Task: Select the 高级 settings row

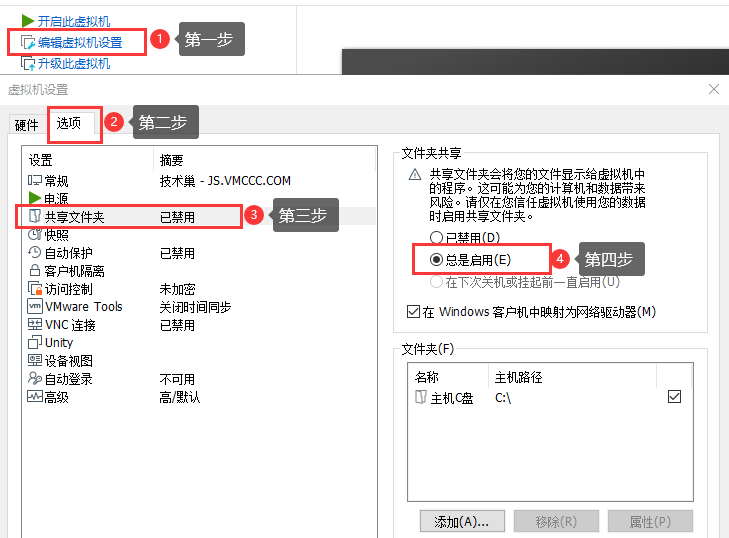Action: coord(199,397)
